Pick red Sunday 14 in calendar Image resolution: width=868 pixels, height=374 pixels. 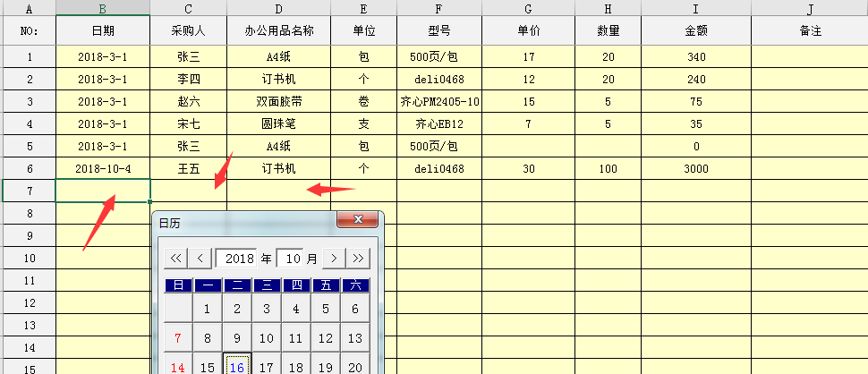178,363
